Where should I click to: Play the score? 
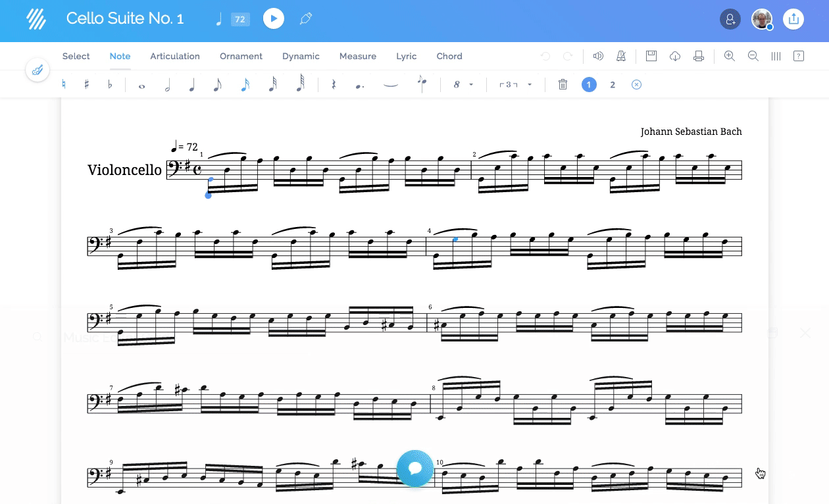(x=274, y=19)
